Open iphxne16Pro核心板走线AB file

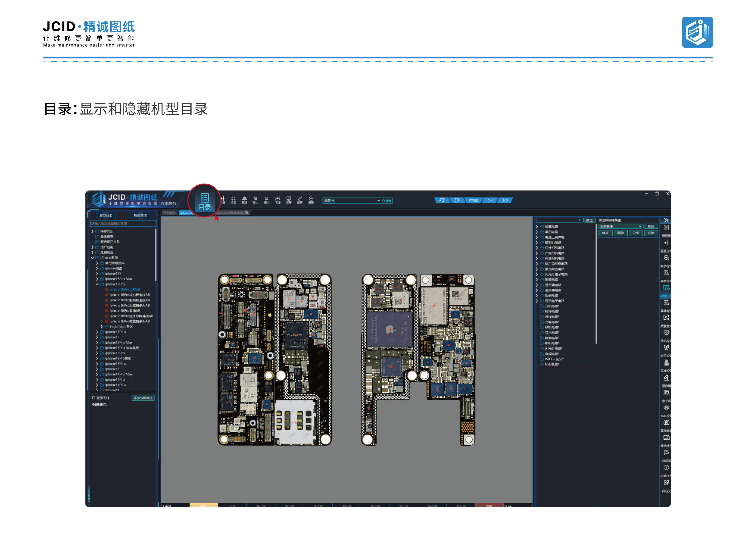coord(129,295)
